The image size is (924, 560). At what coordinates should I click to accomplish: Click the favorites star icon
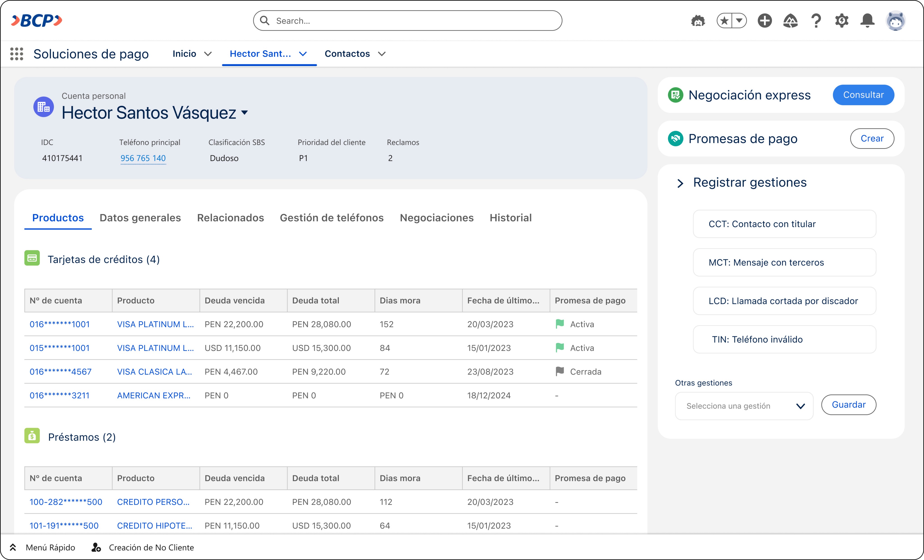pyautogui.click(x=725, y=21)
